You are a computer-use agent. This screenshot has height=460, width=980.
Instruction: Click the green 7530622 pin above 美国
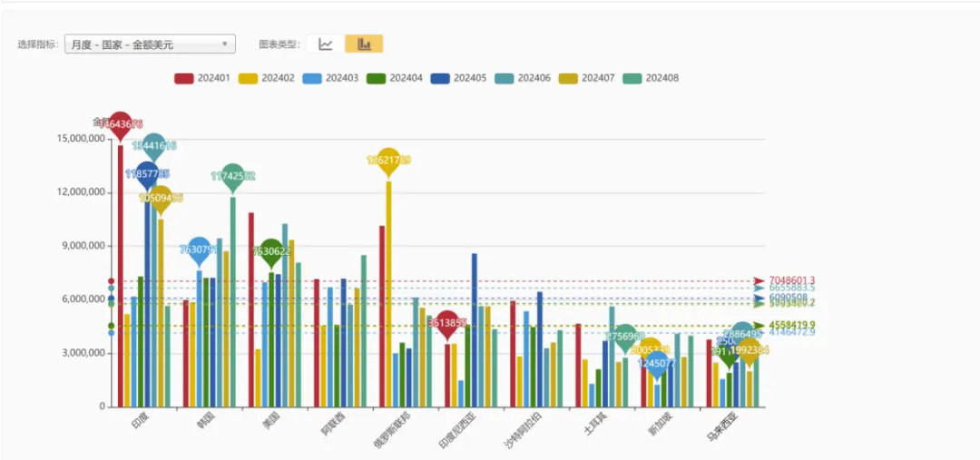[x=270, y=252]
